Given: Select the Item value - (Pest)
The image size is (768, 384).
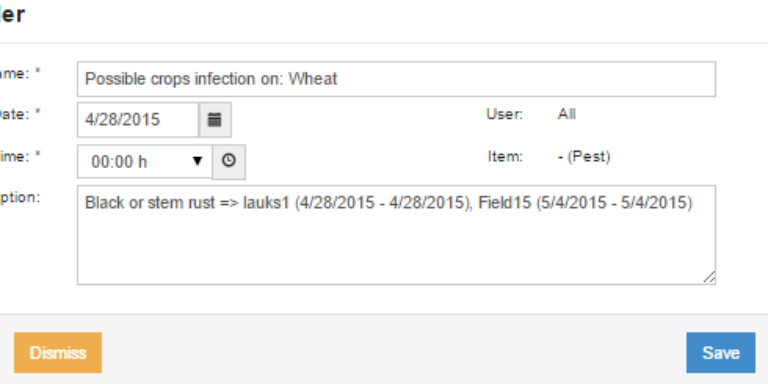Looking at the screenshot, I should click(584, 157).
